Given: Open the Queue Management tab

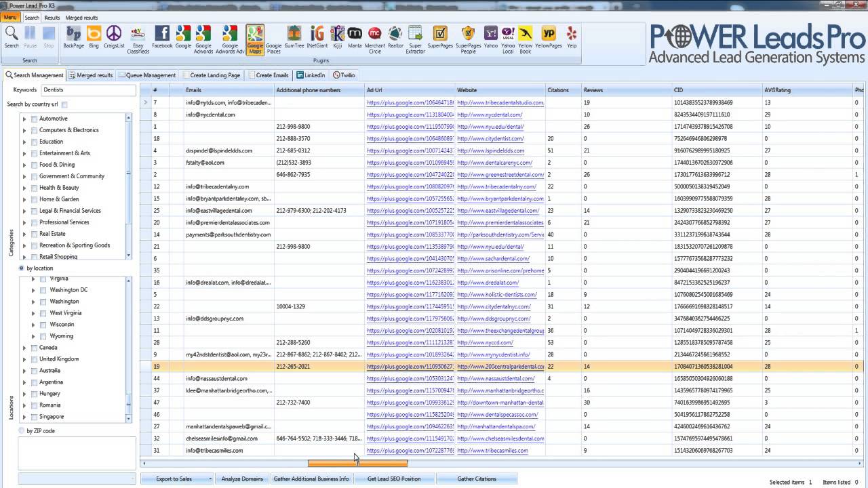Looking at the screenshot, I should click(x=147, y=75).
